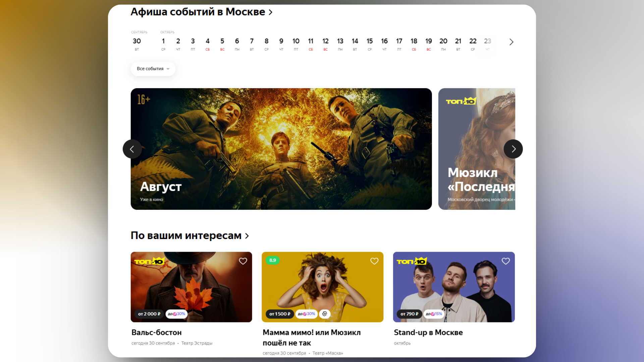
Task: Open the 8.9 rating badge on the musical card
Action: (273, 260)
